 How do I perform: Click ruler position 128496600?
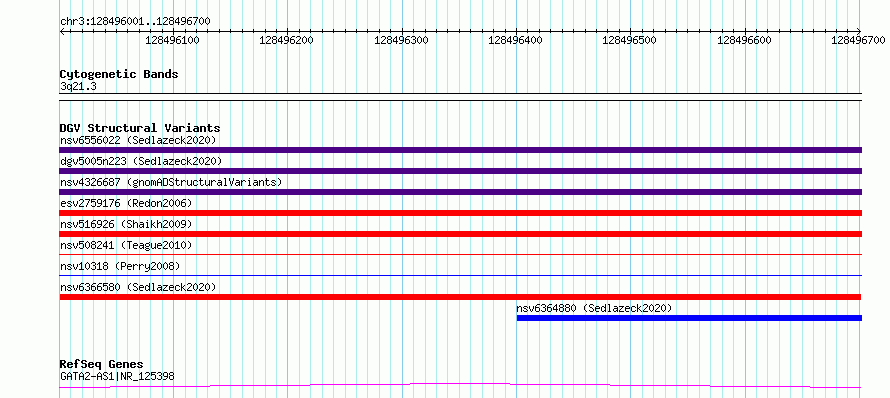[745, 40]
